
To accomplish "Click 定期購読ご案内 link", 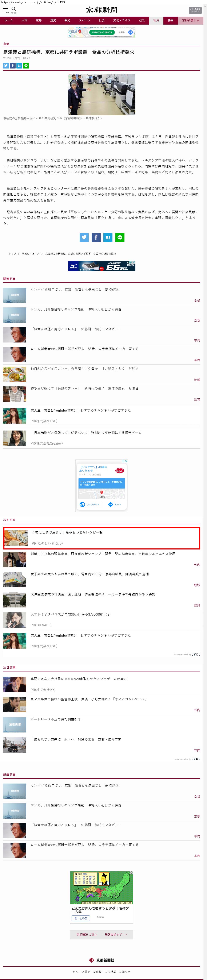I will coord(87,934).
